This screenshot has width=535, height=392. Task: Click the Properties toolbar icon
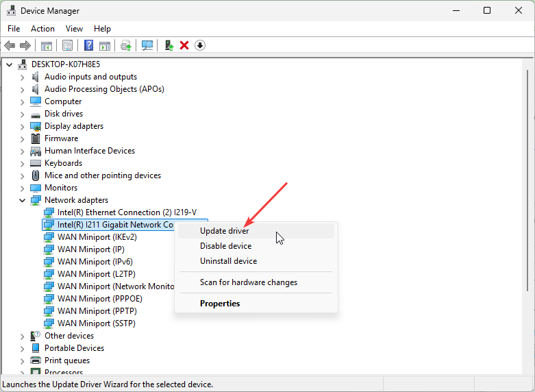point(67,45)
